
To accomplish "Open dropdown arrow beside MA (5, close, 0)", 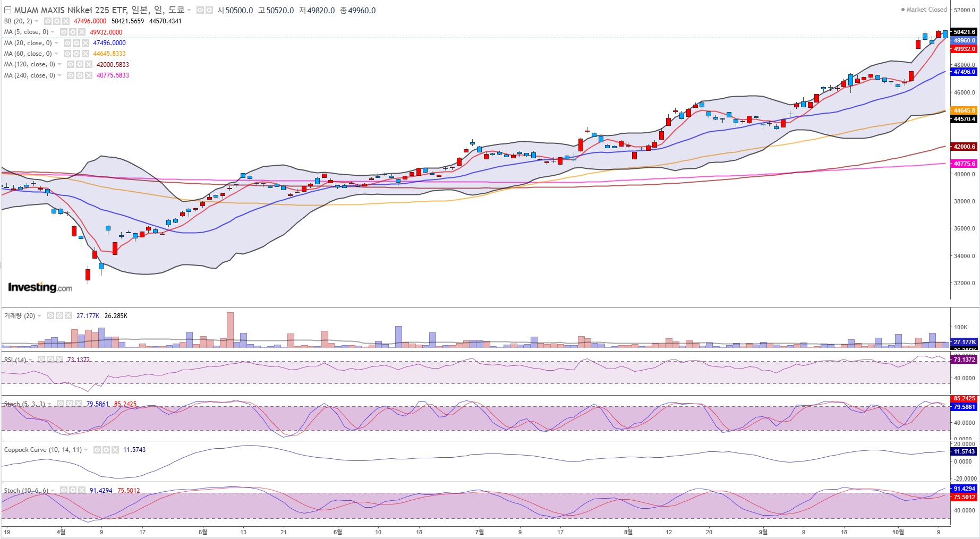I will (53, 32).
